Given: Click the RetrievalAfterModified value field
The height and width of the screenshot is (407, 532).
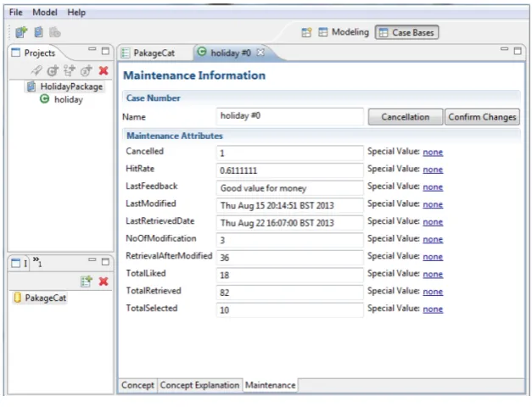Looking at the screenshot, I should click(290, 258).
